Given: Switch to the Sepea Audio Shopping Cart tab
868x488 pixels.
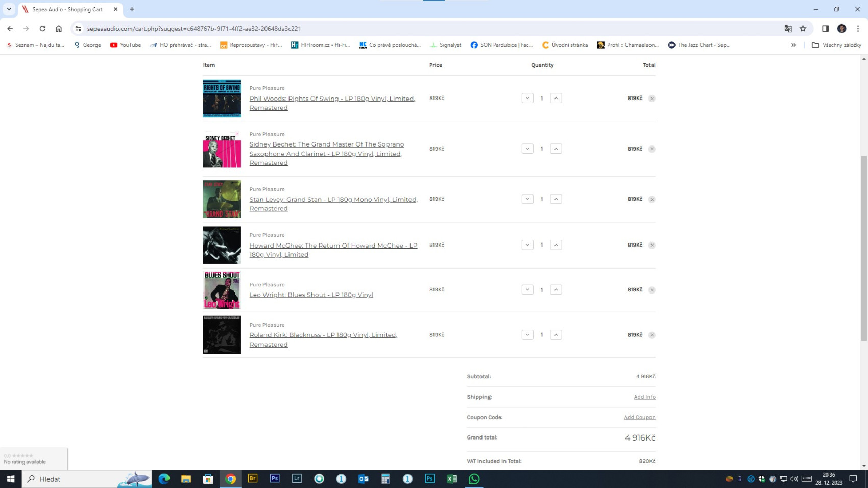Looking at the screenshot, I should pyautogui.click(x=67, y=9).
